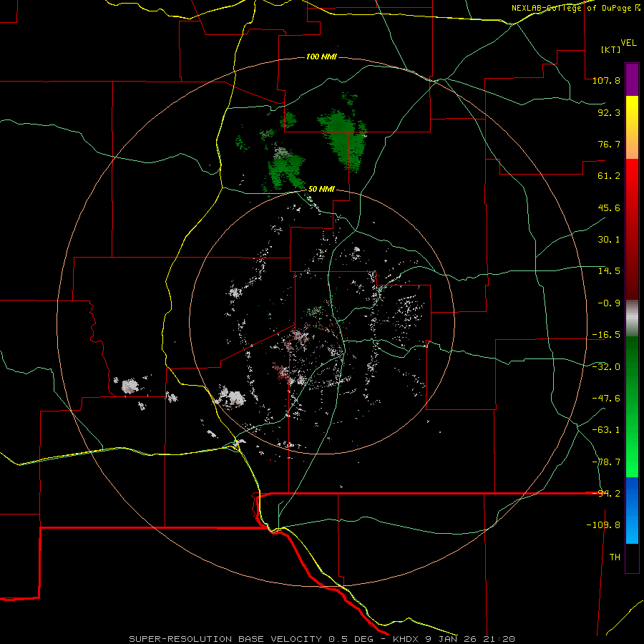Select the 30.1 legend value

[x=609, y=240]
